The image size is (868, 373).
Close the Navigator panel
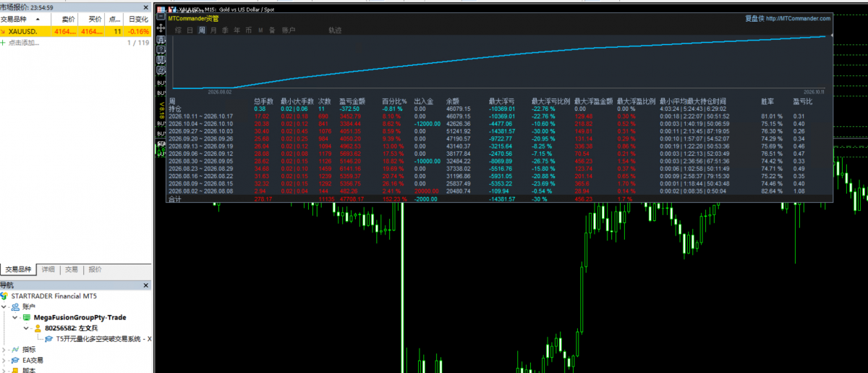[x=146, y=285]
